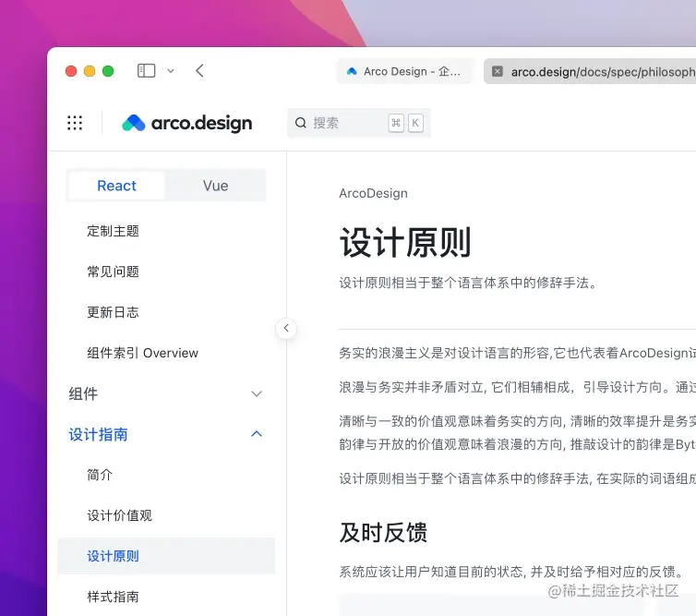The image size is (696, 616).
Task: Collapse the 设计指南 section
Action: click(x=166, y=434)
